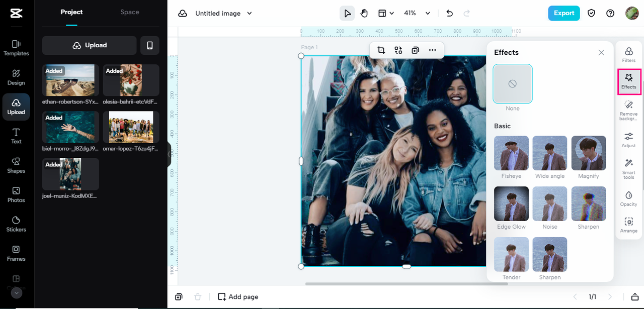644x309 pixels.
Task: Collapse the left panel handle
Action: tap(169, 154)
